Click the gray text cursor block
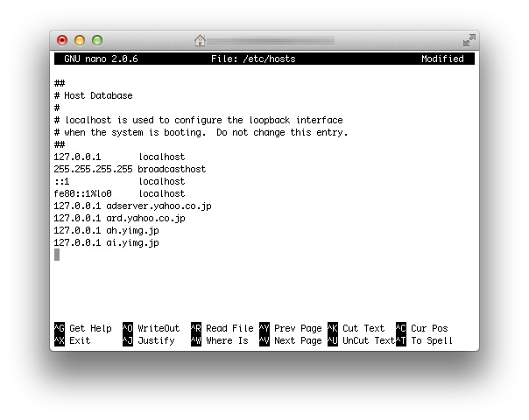Viewport: 529px width, 420px height. (57, 255)
